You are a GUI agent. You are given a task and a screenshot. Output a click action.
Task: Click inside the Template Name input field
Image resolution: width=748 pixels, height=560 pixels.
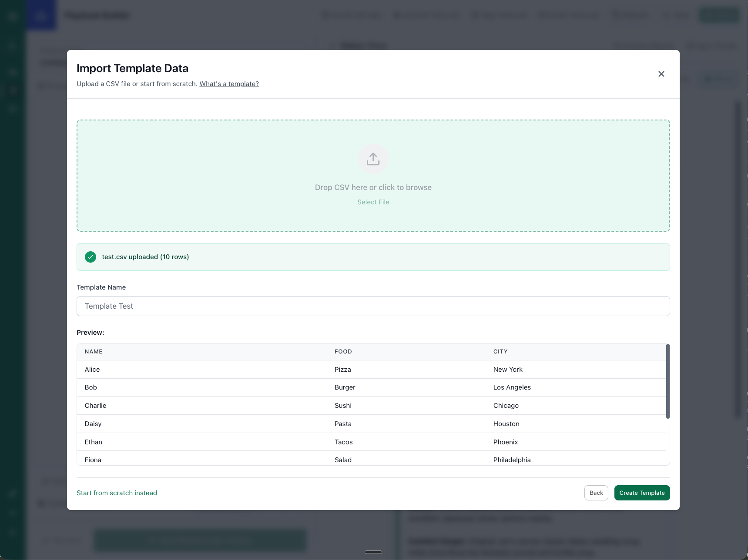[373, 306]
